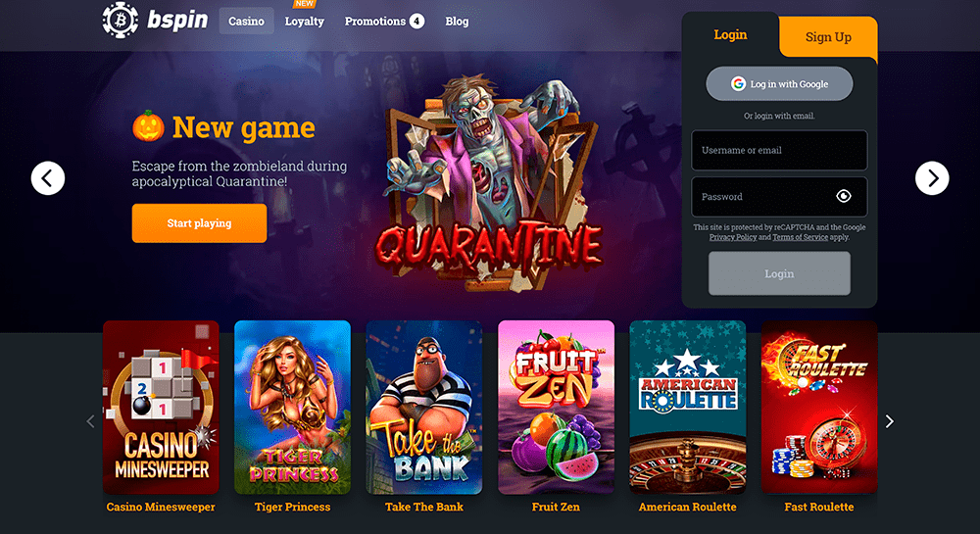Click the pumpkin icon beside New game
Screen dimensions: 980x534
click(x=148, y=126)
